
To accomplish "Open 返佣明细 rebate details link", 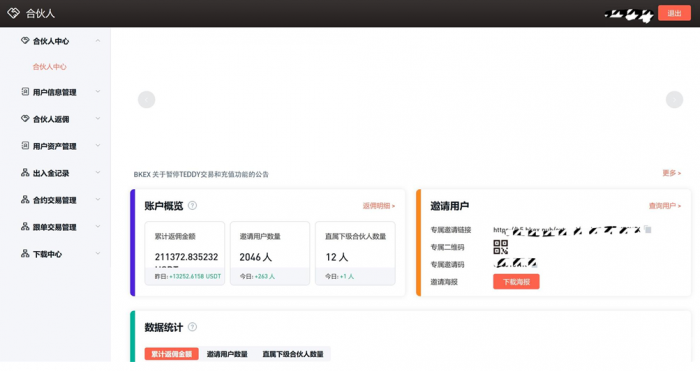I will 379,206.
